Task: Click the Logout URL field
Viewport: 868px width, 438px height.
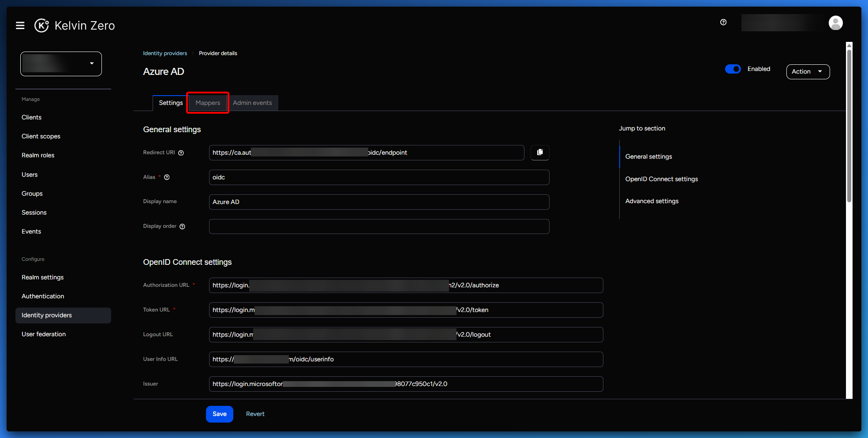Action: pos(406,334)
